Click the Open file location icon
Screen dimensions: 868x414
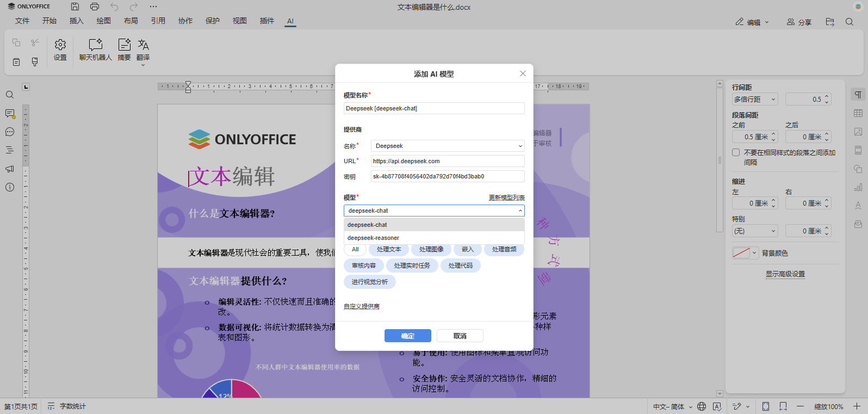point(830,22)
